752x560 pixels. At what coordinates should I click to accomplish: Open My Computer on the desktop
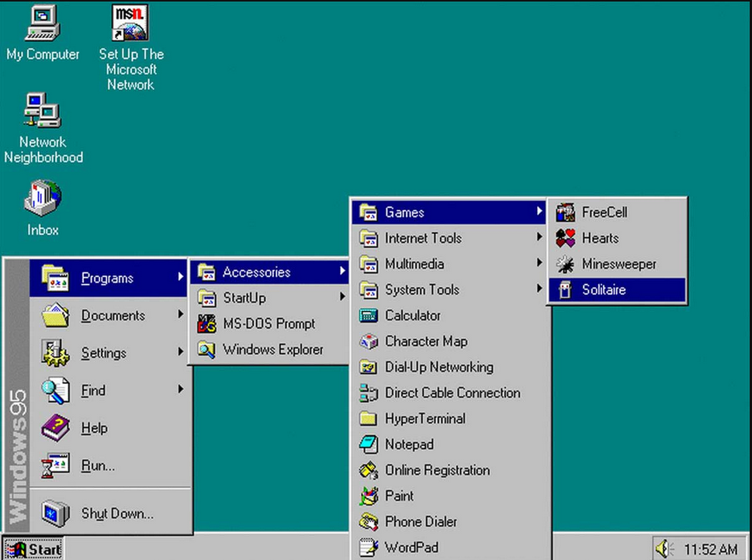click(x=43, y=29)
